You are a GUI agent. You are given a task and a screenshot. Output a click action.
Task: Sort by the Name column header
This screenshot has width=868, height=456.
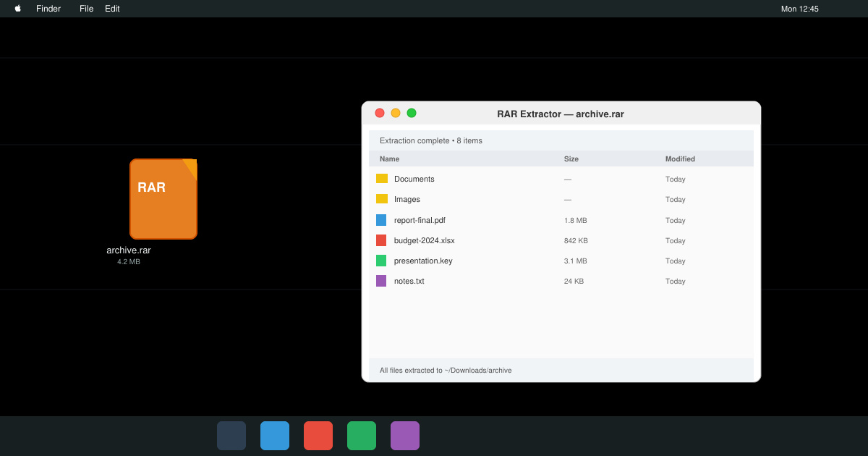[389, 159]
